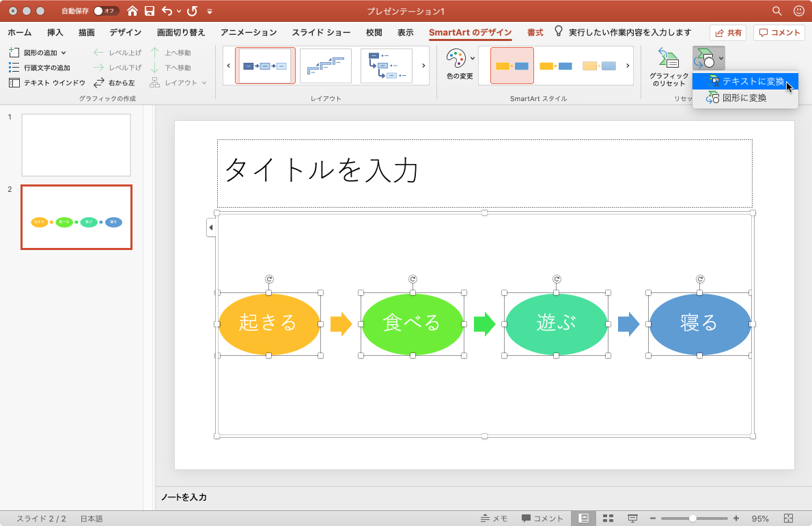
Task: Save the presentation with the disk icon
Action: [x=150, y=11]
